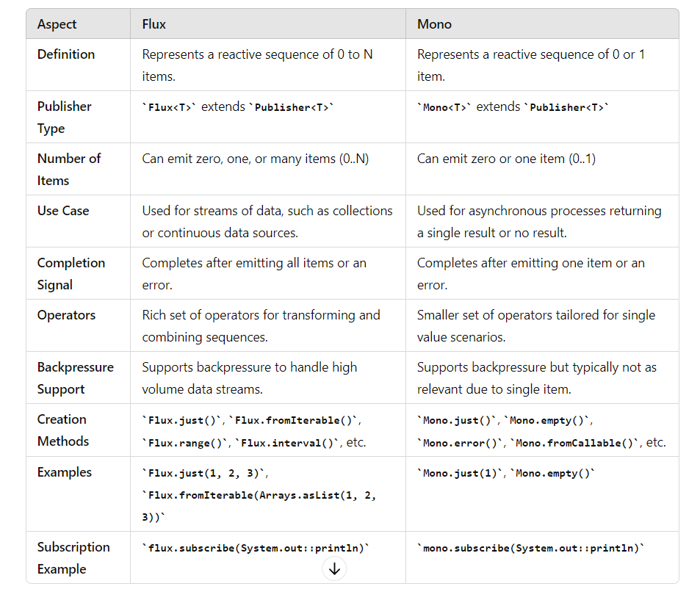
Task: Click the Creation Methods row label
Action: [63, 430]
